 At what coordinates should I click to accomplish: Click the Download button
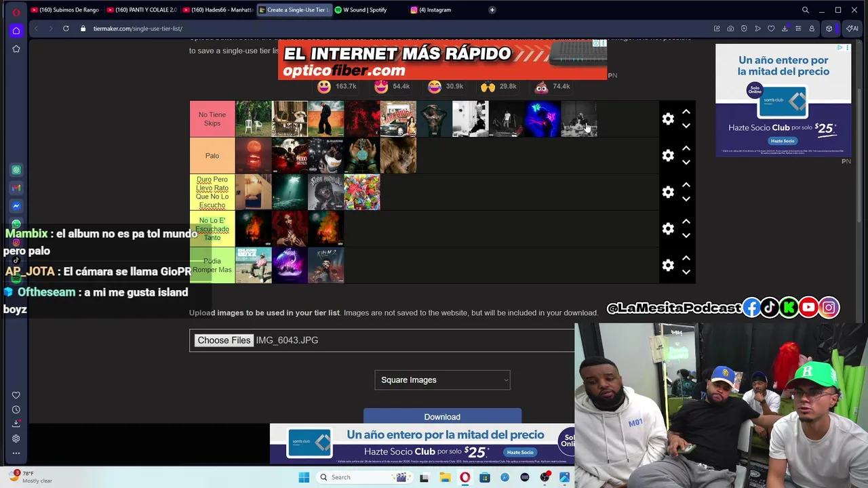442,416
